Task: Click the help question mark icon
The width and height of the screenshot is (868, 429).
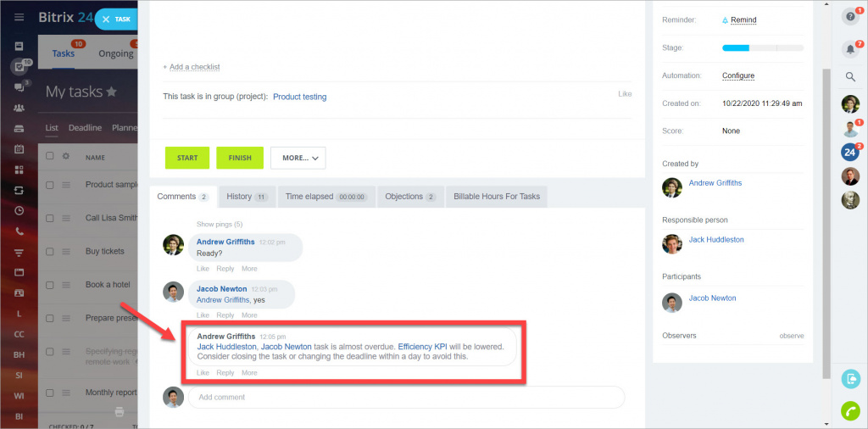Action: [x=849, y=17]
